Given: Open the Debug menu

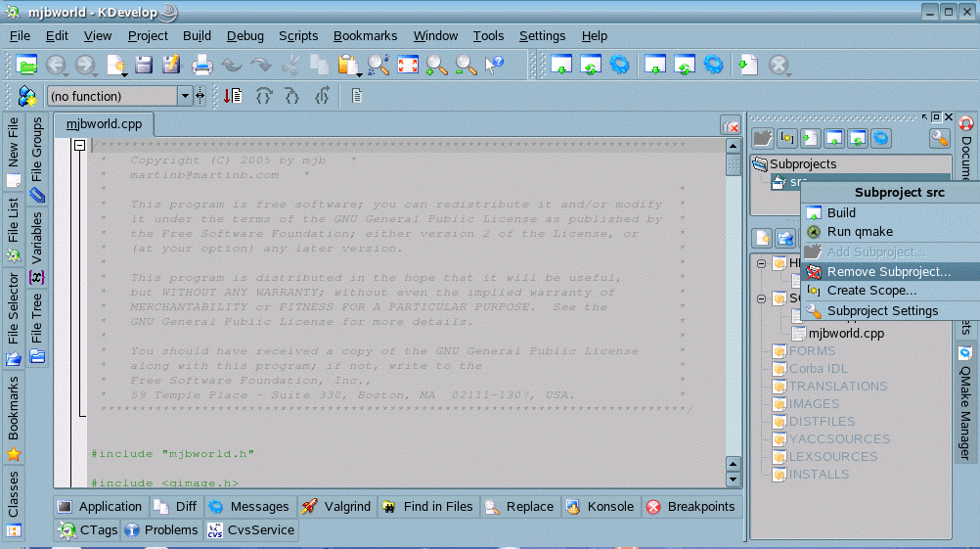Looking at the screenshot, I should 245,36.
